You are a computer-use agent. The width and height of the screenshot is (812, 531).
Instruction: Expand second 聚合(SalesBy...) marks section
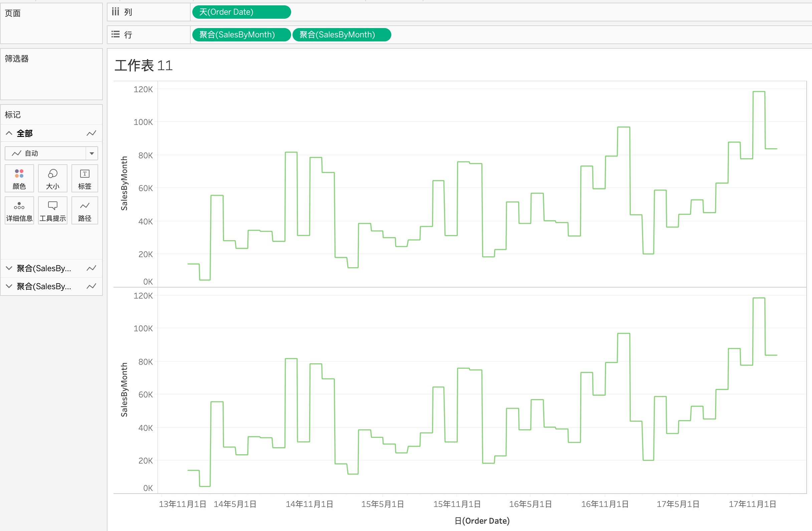(9, 286)
